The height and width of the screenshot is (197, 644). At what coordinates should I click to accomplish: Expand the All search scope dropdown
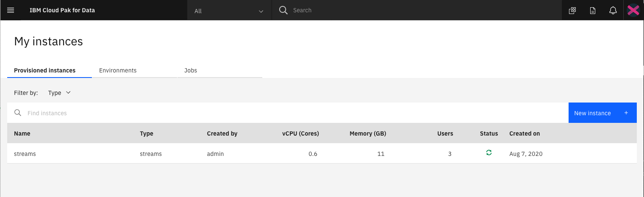click(x=229, y=11)
